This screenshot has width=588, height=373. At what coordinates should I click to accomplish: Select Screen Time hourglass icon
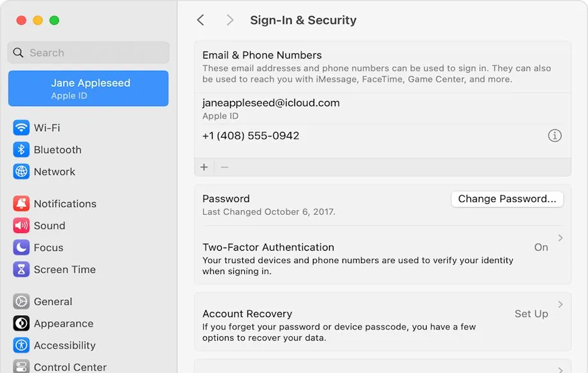tap(22, 269)
